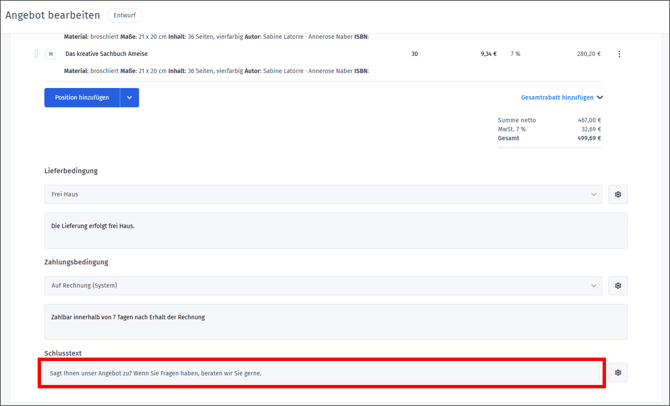The image size is (670, 406).
Task: Click the Gesamtrabatt hinzufügen link
Action: (557, 98)
